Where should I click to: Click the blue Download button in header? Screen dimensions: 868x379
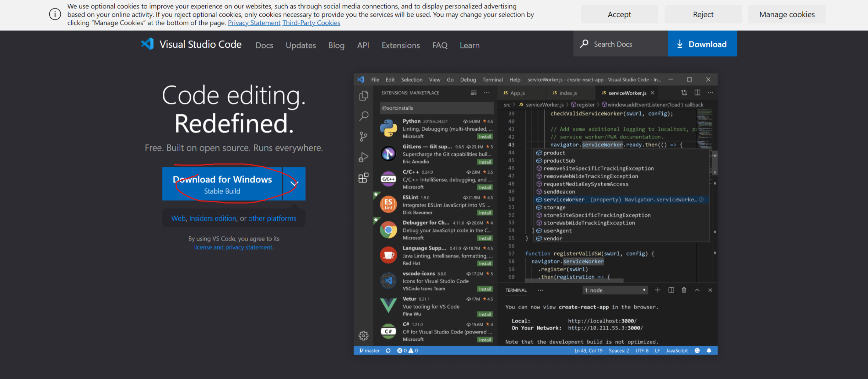(x=702, y=44)
